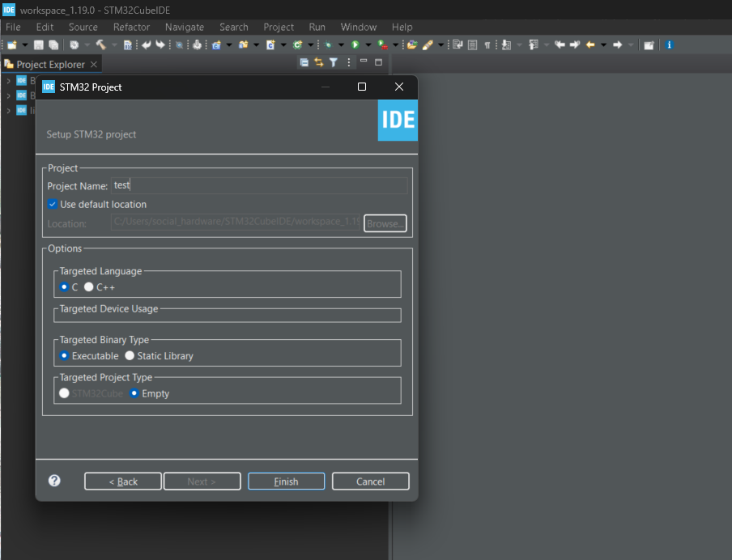Open the Refactor menu

coord(132,27)
